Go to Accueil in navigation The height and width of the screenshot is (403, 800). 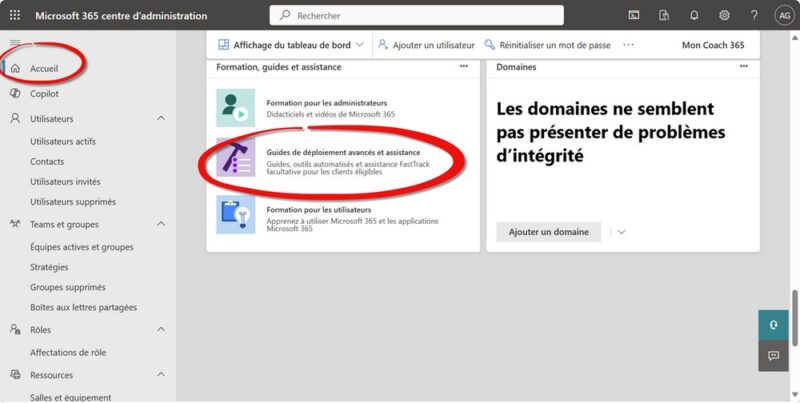coord(44,68)
